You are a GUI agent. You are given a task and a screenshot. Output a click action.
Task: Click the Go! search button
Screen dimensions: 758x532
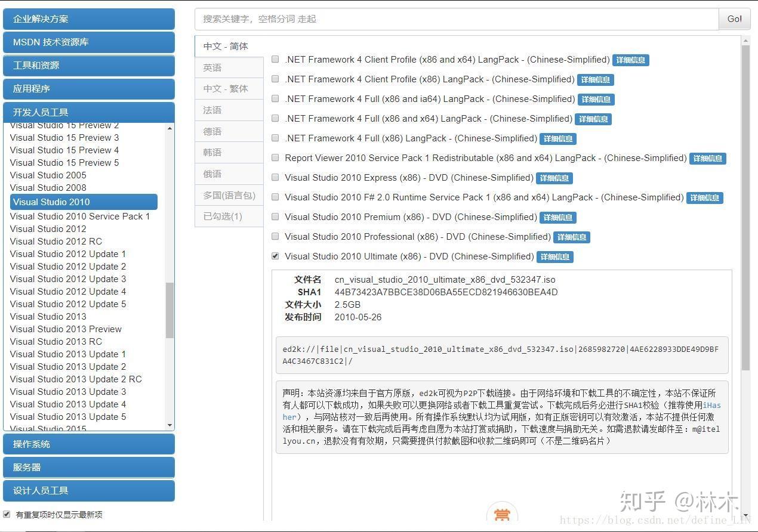(734, 19)
